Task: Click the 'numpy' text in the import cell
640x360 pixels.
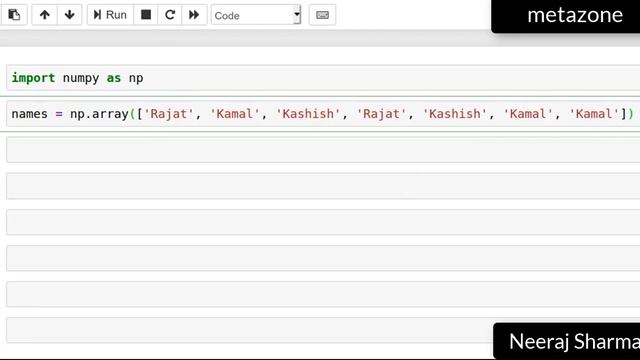Action: coord(81,78)
